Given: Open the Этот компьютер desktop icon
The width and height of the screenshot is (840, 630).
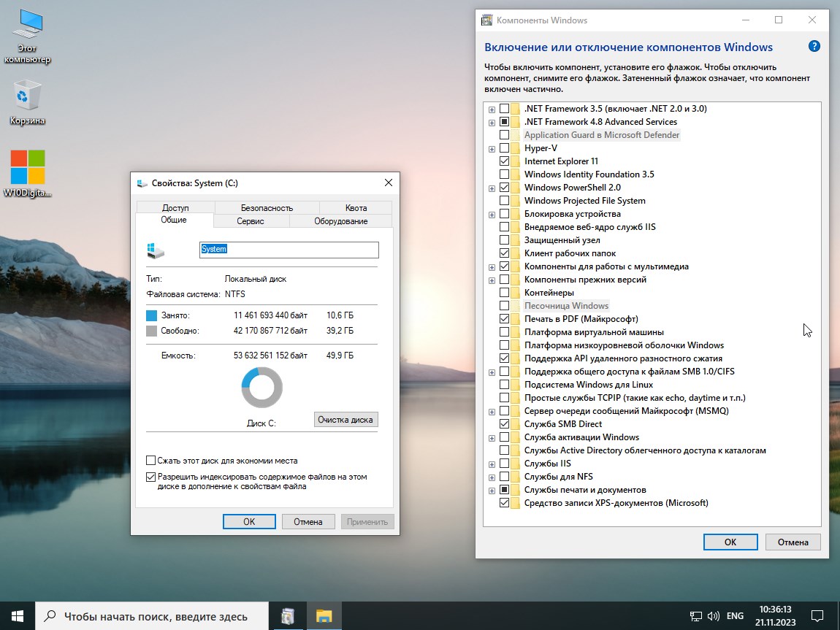Looking at the screenshot, I should (27, 37).
